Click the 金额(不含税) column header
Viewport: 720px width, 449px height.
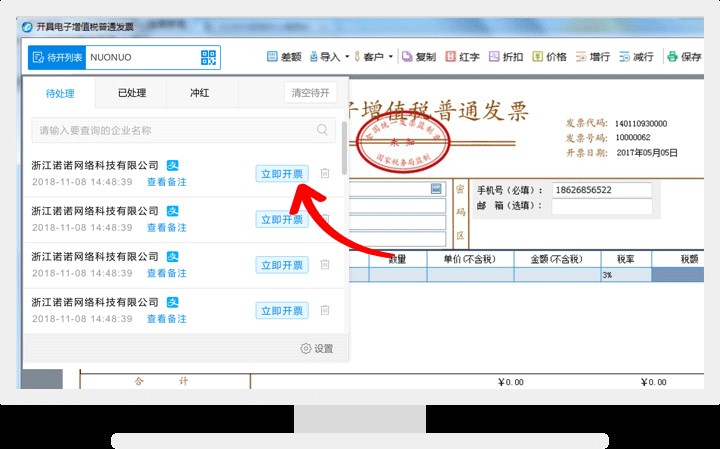coord(557,259)
